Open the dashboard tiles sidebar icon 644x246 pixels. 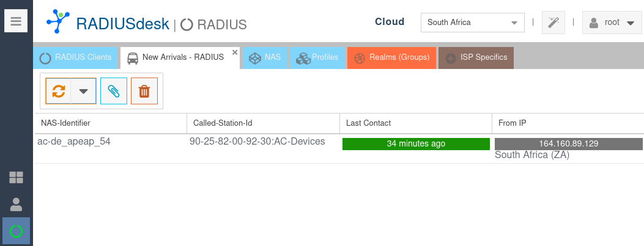pos(16,178)
